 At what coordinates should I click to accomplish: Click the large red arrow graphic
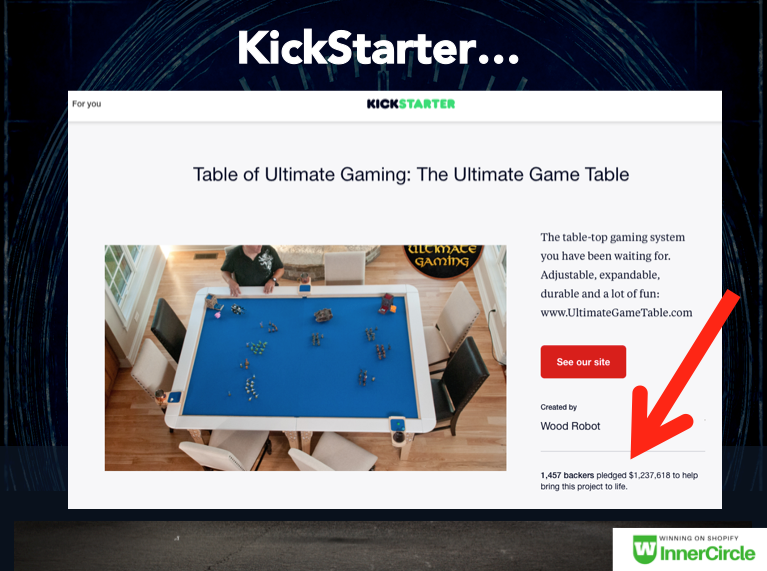click(682, 374)
